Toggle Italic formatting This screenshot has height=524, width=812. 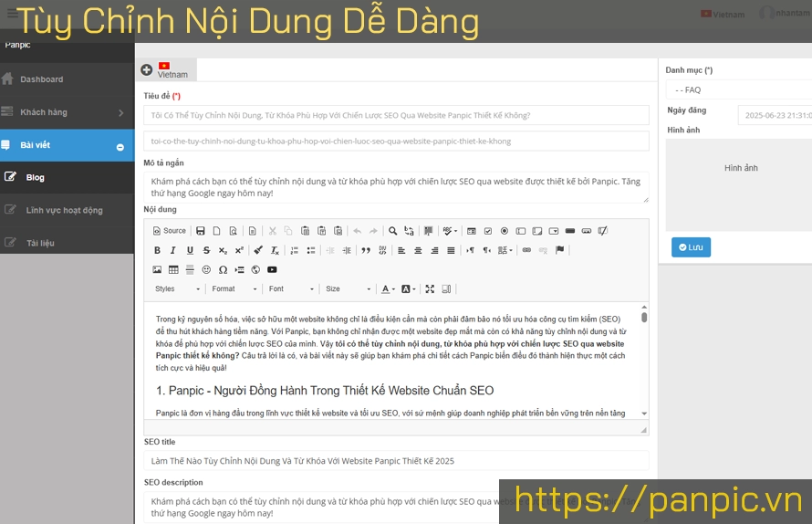tap(173, 250)
